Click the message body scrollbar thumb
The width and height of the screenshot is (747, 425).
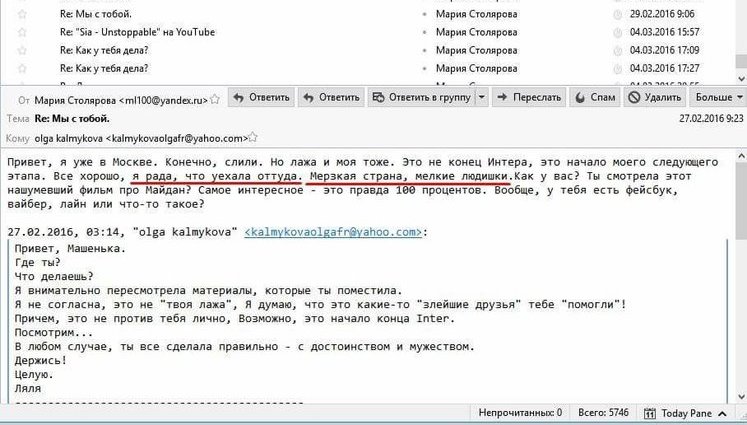tap(741, 200)
